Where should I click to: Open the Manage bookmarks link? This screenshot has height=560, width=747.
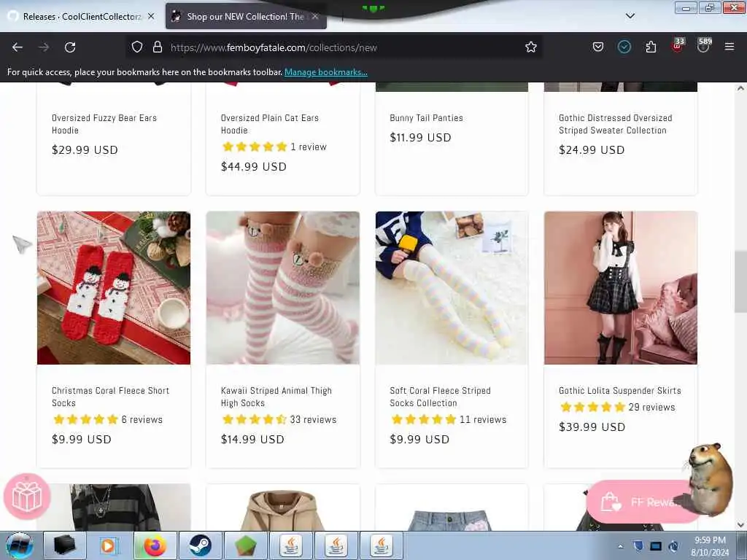[x=326, y=72]
